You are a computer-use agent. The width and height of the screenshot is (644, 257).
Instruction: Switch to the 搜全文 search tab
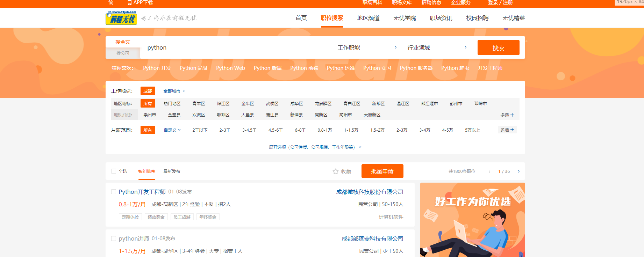click(x=123, y=42)
